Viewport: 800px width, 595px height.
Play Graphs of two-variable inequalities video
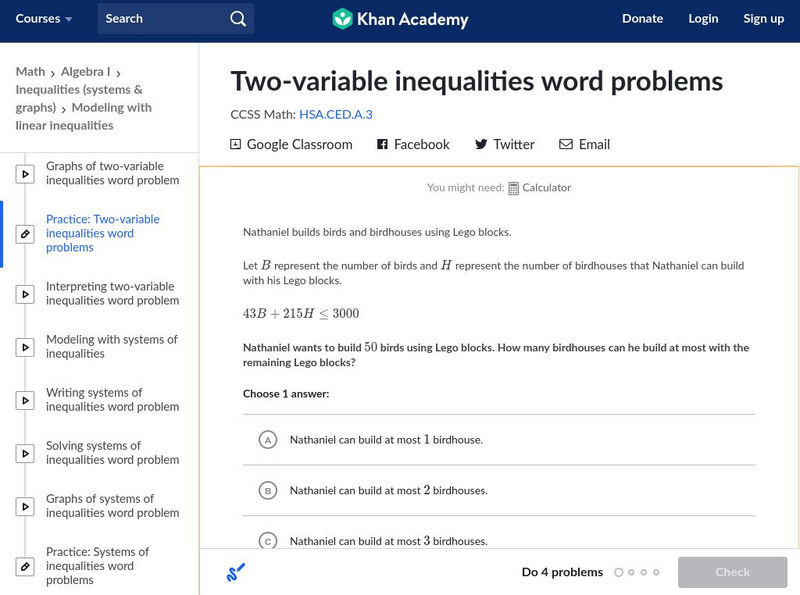click(25, 174)
